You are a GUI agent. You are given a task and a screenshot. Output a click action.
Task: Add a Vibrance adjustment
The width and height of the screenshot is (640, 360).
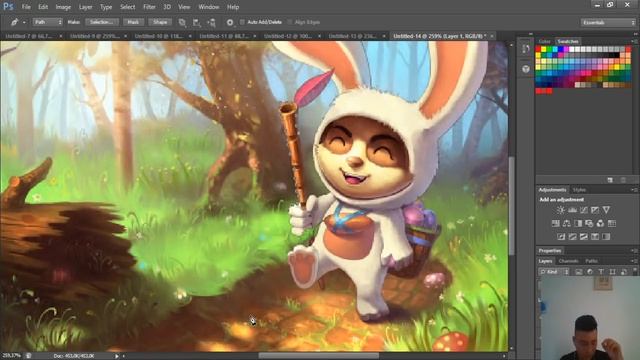click(607, 210)
